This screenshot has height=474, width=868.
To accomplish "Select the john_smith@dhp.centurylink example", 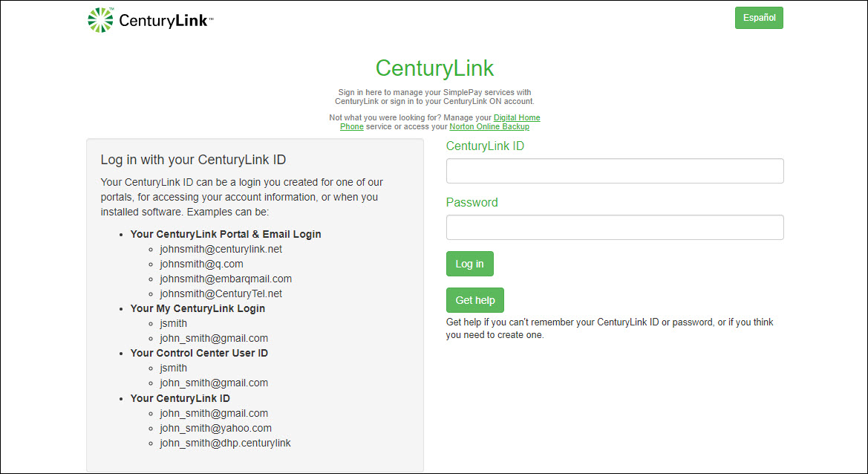I will click(x=225, y=443).
